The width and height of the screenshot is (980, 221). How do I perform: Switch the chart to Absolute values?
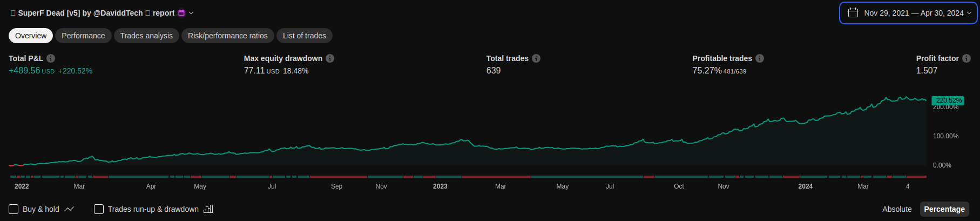pyautogui.click(x=896, y=209)
